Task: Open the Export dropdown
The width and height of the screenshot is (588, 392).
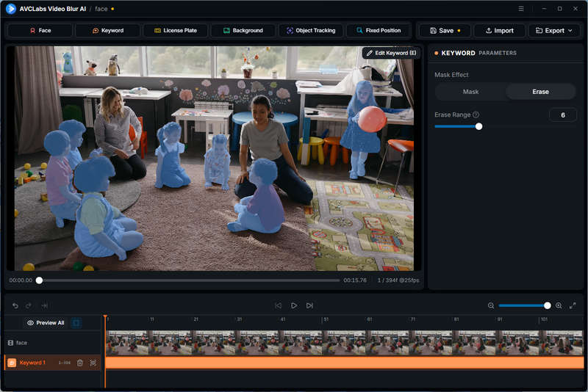Action: [x=554, y=31]
